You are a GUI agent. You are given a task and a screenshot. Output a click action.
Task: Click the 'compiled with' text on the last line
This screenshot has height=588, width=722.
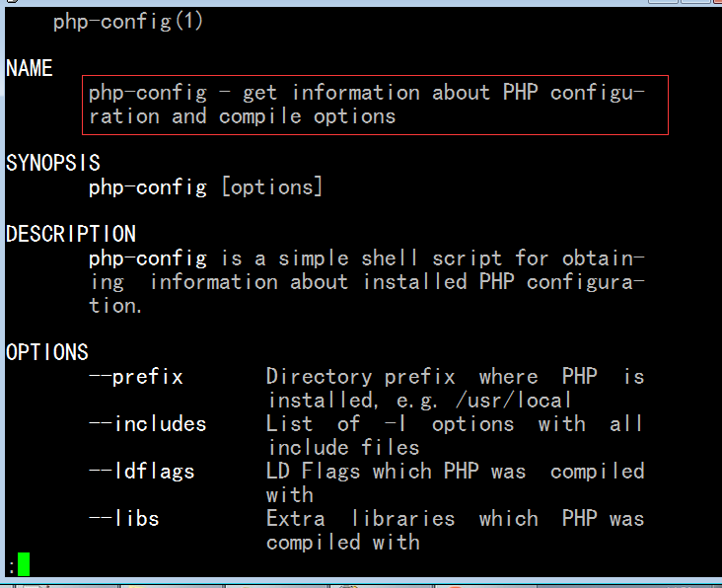(343, 543)
